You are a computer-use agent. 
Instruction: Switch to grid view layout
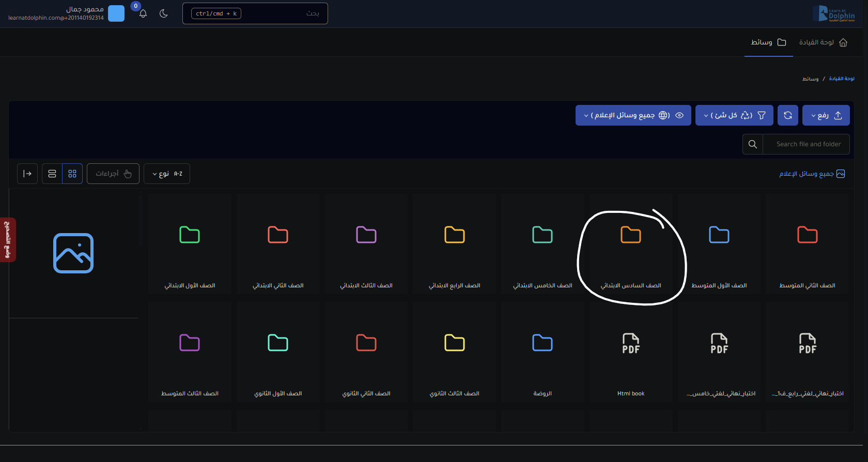click(72, 174)
